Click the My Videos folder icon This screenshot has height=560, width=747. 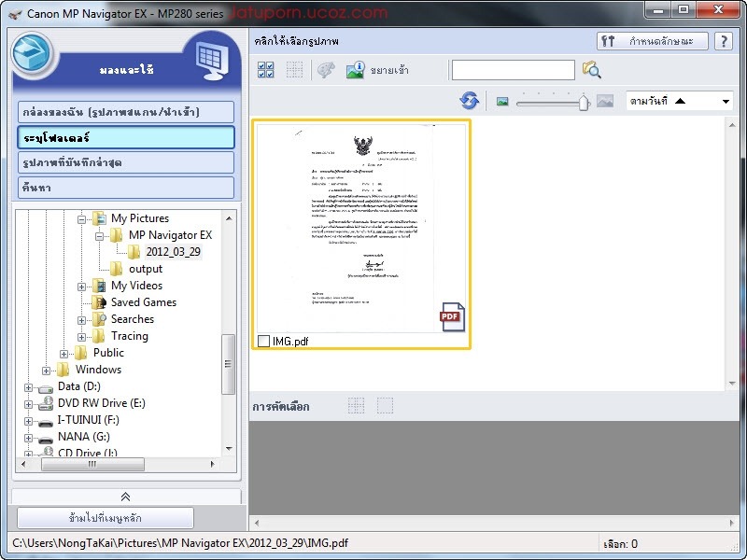(x=99, y=286)
